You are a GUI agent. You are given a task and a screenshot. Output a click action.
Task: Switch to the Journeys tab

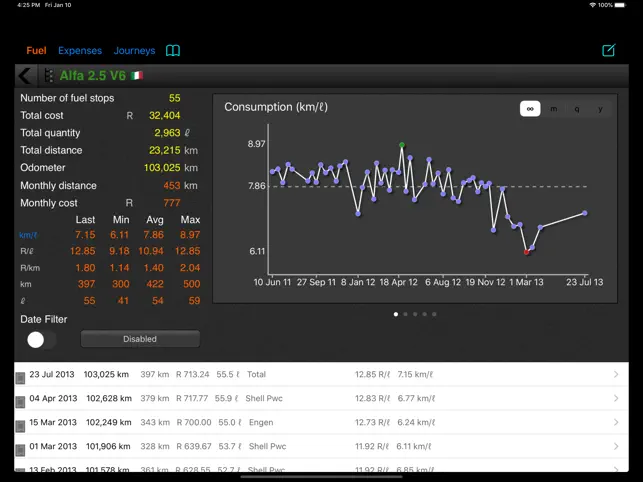(x=135, y=50)
